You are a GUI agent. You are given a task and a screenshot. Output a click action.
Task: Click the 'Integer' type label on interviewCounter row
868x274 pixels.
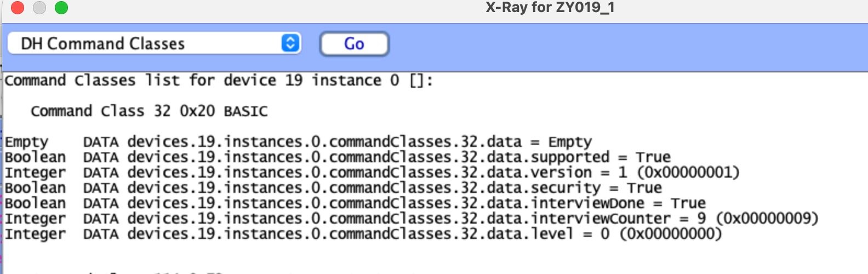[35, 219]
